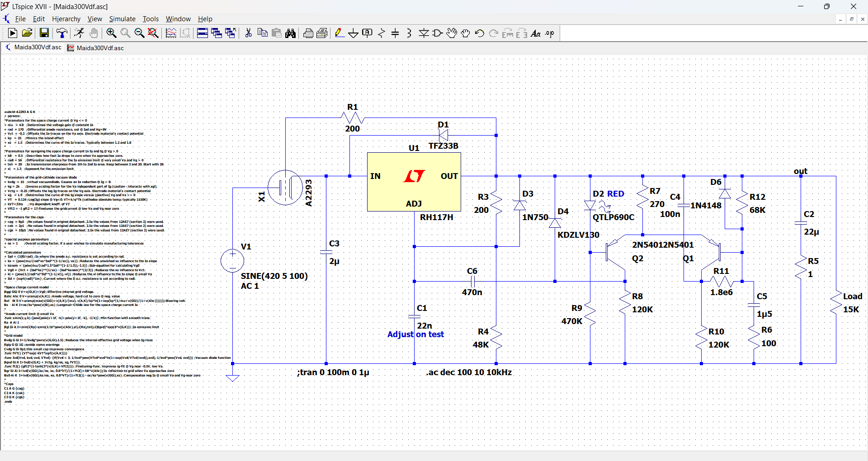
Task: Run the simulation with the running-man icon
Action: click(x=79, y=33)
